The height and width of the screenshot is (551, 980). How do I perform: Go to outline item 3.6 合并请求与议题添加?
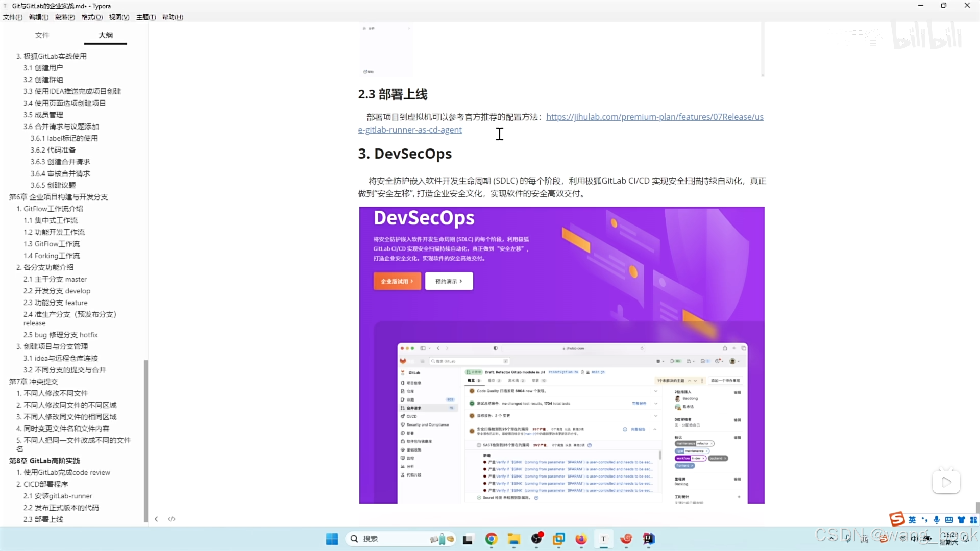click(61, 127)
